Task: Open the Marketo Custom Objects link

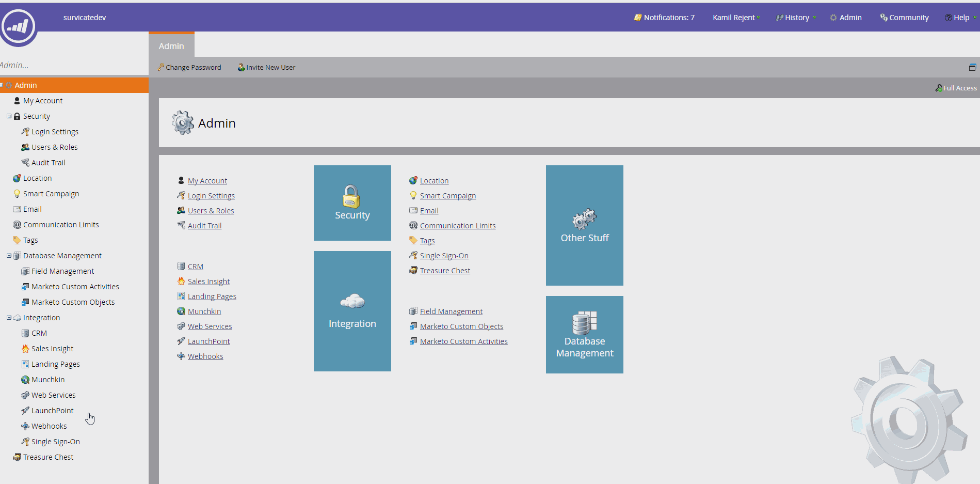Action: [x=461, y=326]
